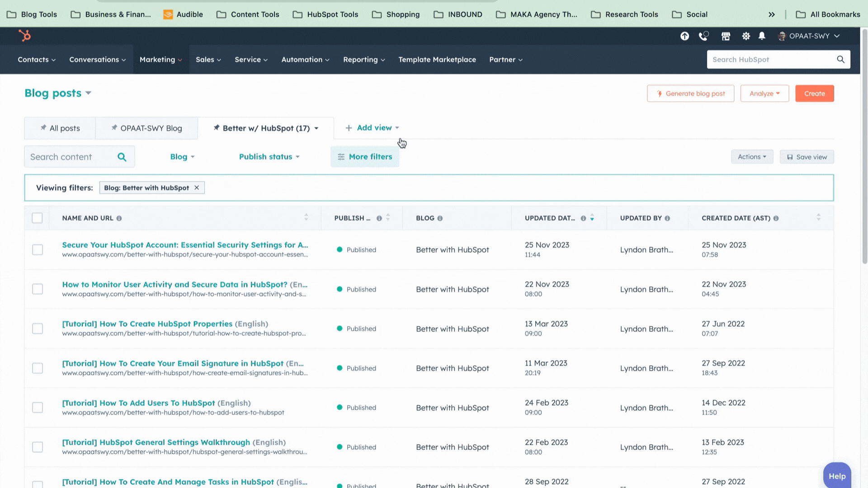Open the Marketing menu
This screenshot has height=488, width=868.
[161, 60]
